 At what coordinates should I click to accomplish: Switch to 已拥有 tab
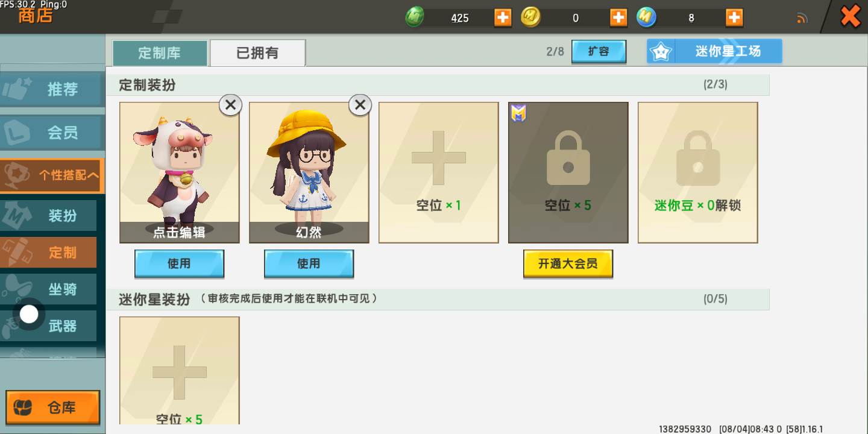(257, 53)
